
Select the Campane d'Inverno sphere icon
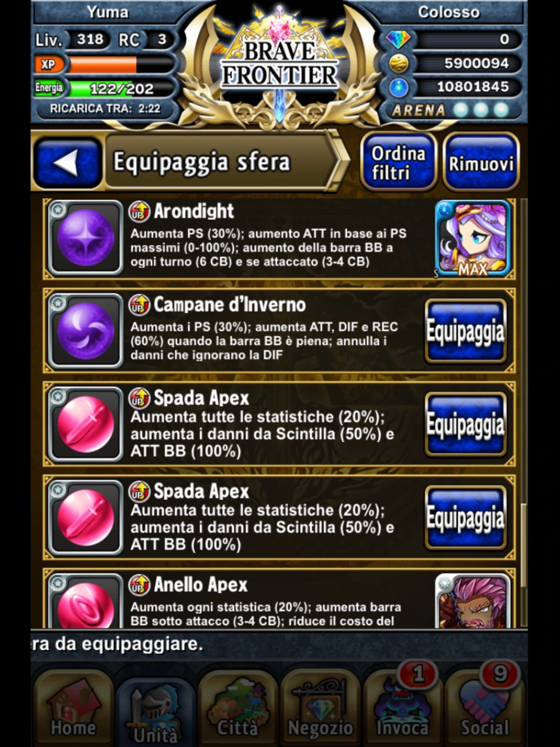[x=85, y=331]
